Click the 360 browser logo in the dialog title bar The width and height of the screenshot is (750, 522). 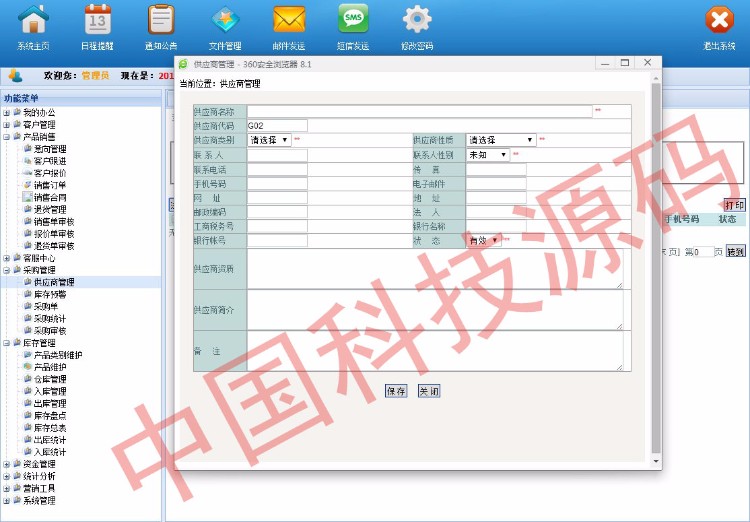tap(183, 64)
